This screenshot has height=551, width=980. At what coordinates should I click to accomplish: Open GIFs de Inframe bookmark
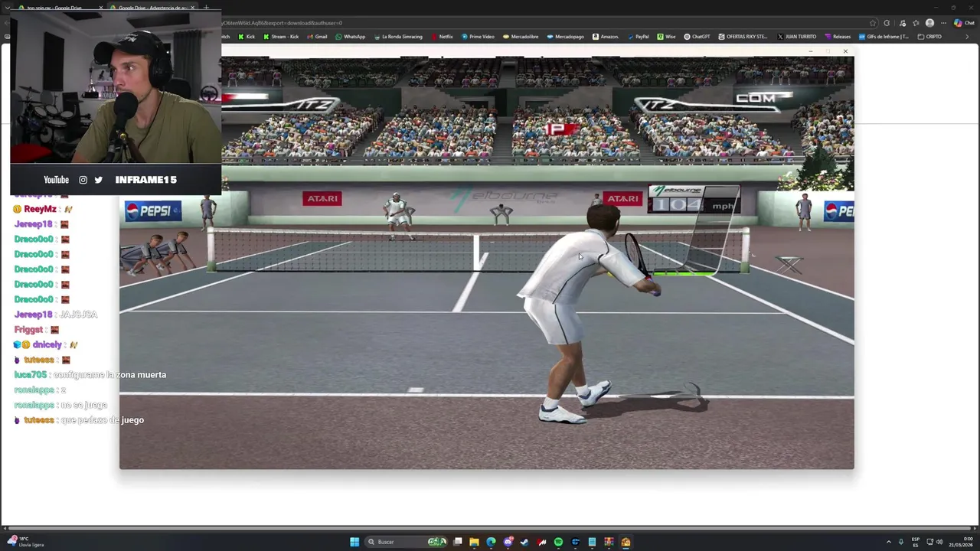[x=884, y=37]
